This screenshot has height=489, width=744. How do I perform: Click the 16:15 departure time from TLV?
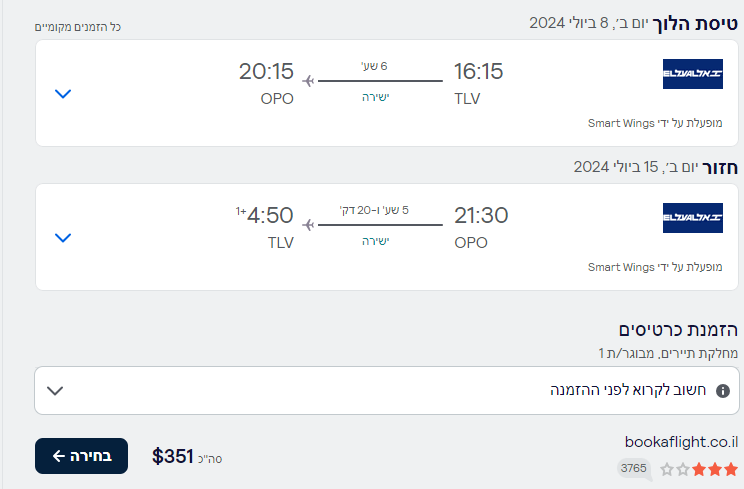tap(478, 72)
